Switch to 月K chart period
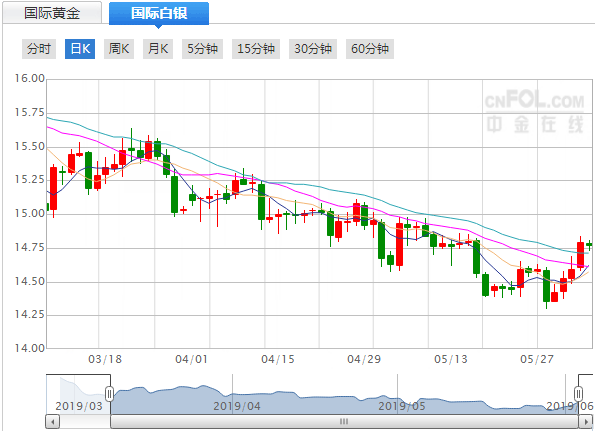Screen dimensions: 595x431 [x=158, y=49]
